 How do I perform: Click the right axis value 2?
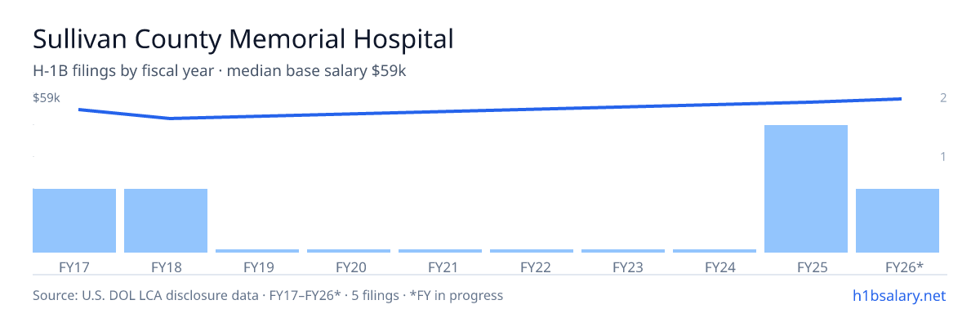pos(943,98)
